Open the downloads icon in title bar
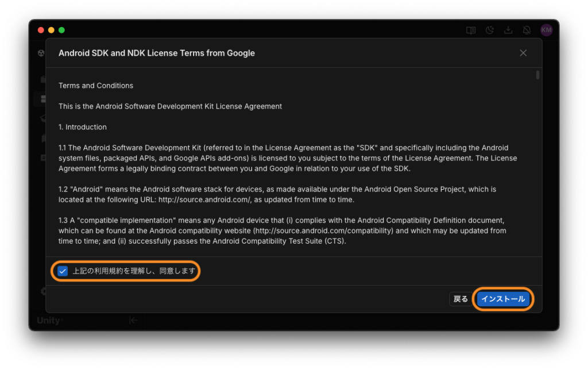Viewport: 588px width, 369px height. 508,30
